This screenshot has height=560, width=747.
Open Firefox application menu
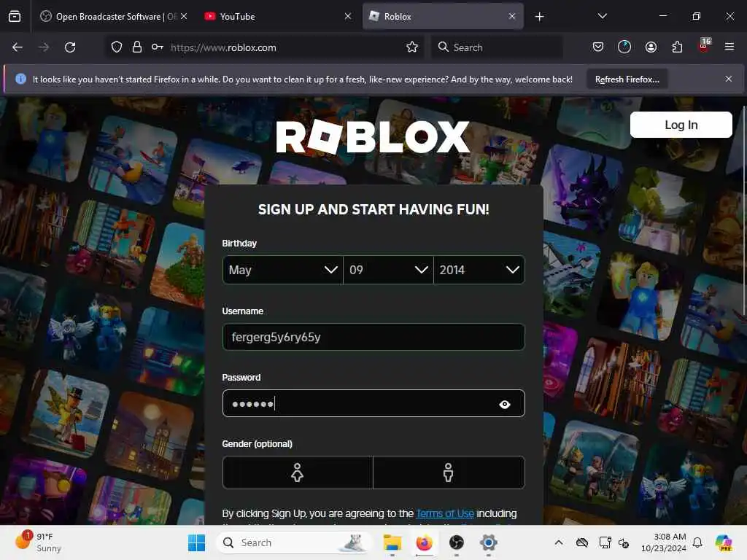(729, 47)
